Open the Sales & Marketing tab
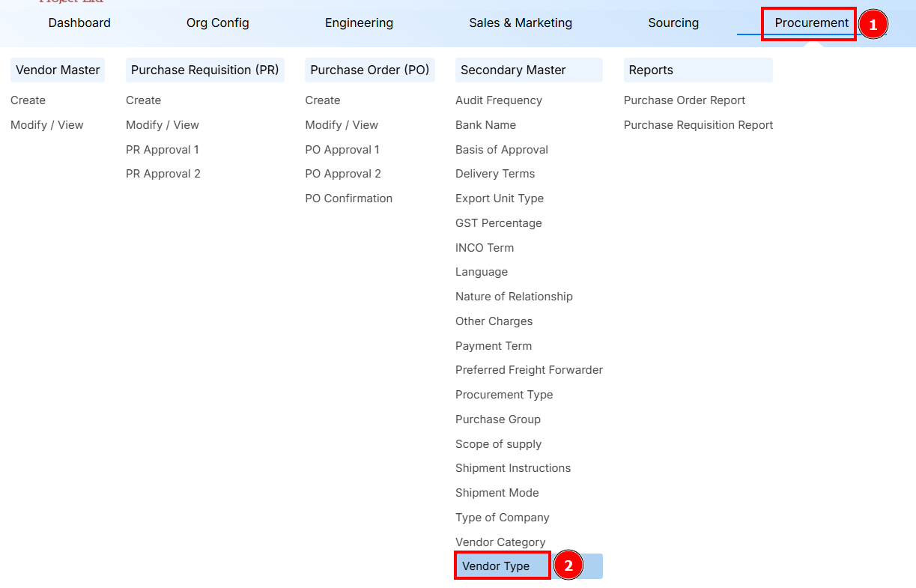This screenshot has width=916, height=588. [520, 22]
